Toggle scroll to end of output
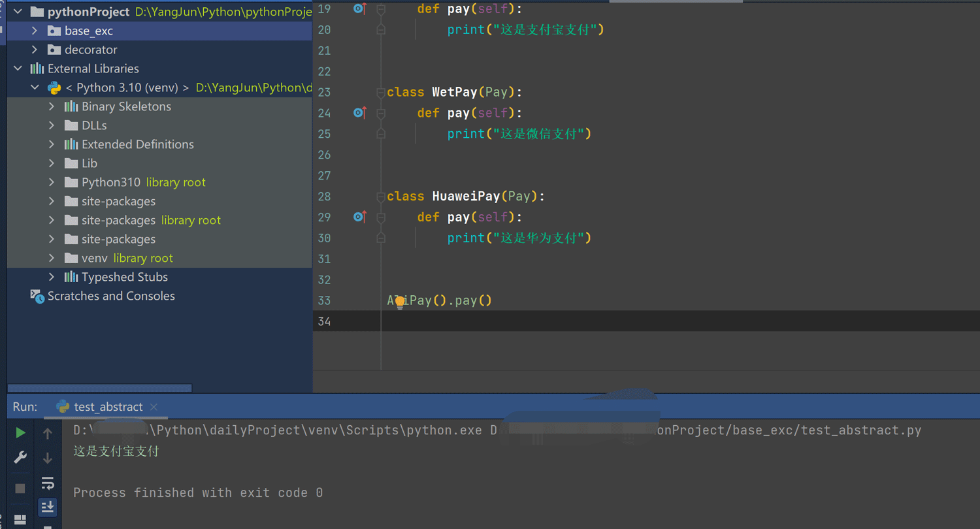This screenshot has height=529, width=980. (48, 507)
